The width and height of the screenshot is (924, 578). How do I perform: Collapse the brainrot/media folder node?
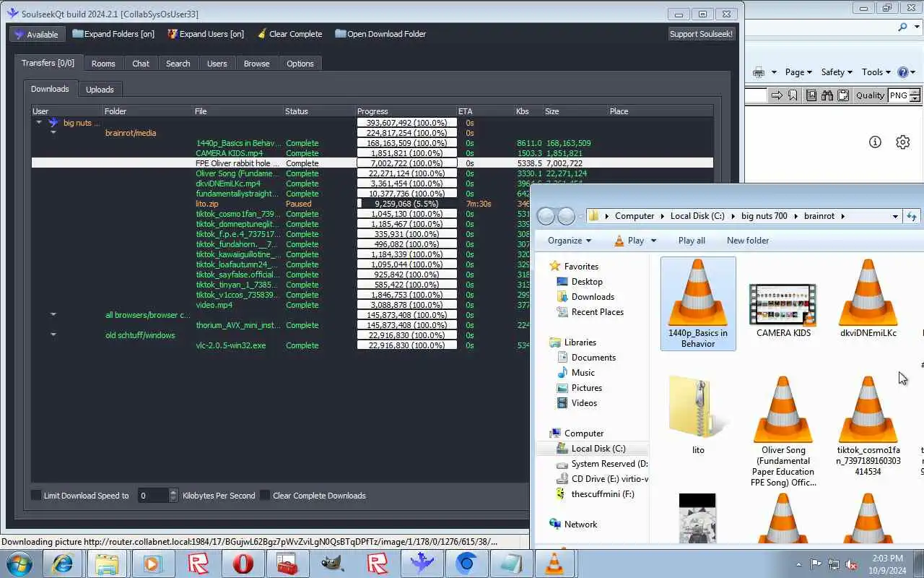tap(53, 133)
